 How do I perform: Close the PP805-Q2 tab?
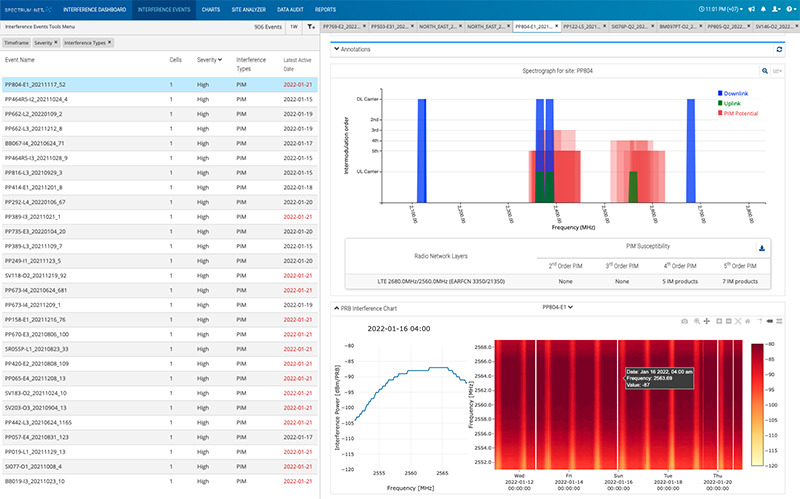click(748, 26)
